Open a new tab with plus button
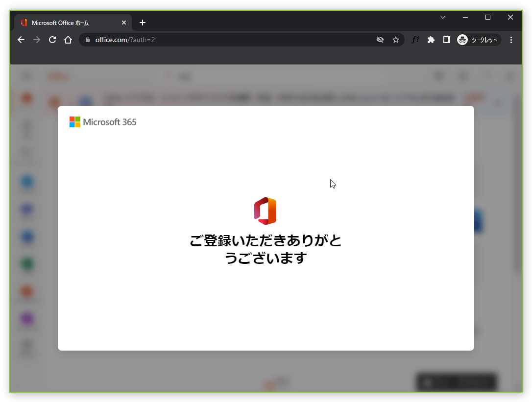This screenshot has width=532, height=402. pos(143,23)
